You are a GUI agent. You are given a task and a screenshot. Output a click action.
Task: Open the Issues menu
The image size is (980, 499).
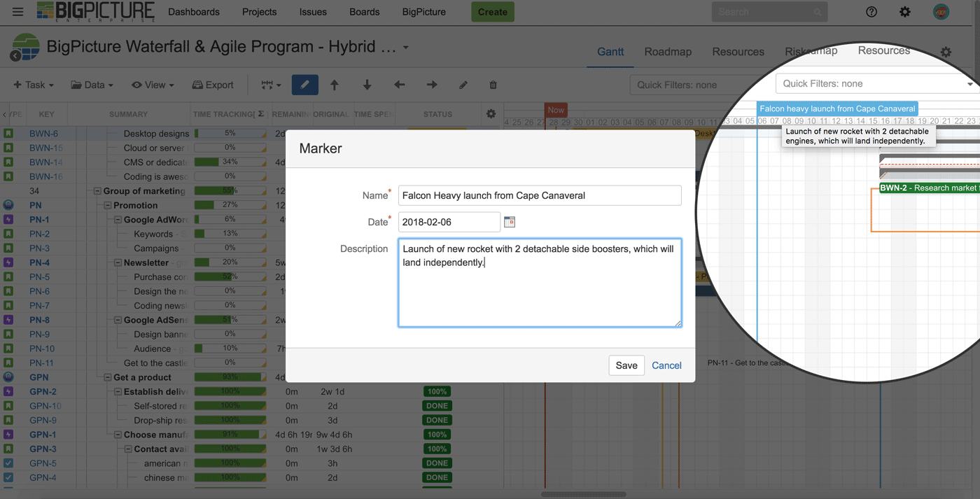(x=313, y=12)
